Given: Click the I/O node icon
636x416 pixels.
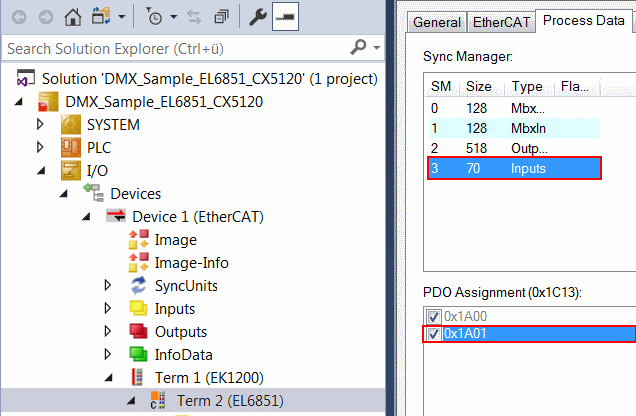Looking at the screenshot, I should [71, 170].
